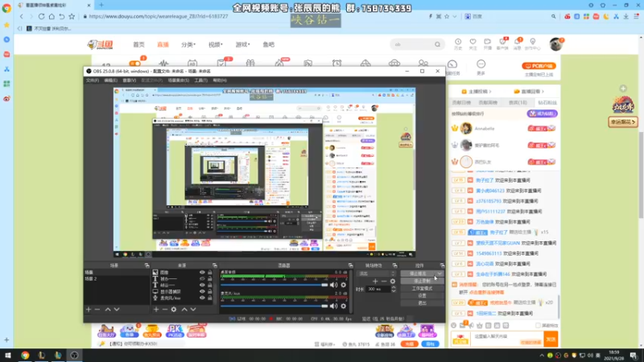
Task: Move scene up in OBS scenes list
Action: tap(108, 310)
